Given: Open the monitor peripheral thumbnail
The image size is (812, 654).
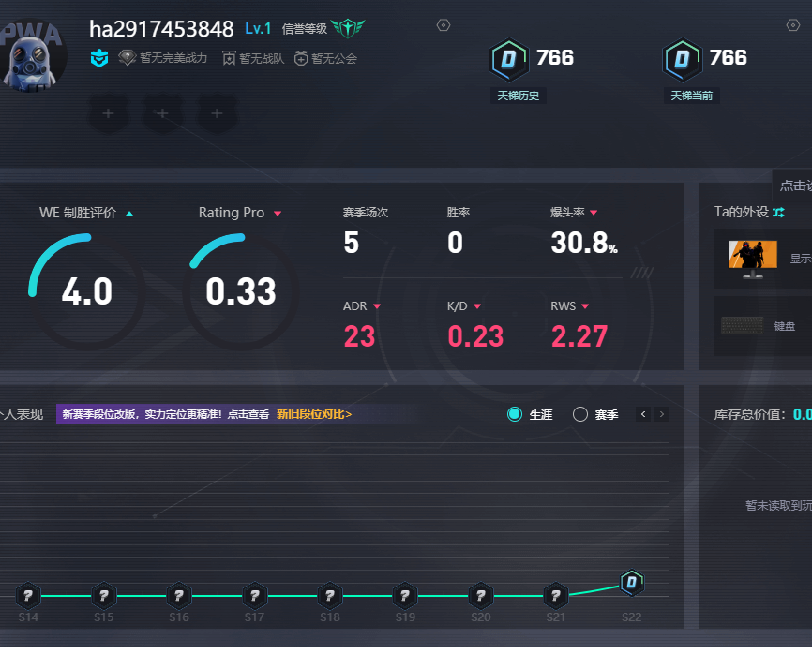Looking at the screenshot, I should coord(753,258).
